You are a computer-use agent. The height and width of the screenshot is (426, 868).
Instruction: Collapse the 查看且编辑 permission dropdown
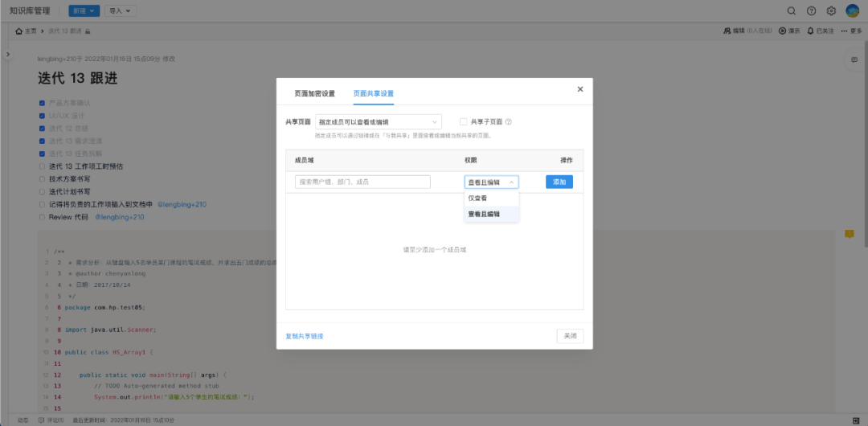[491, 182]
